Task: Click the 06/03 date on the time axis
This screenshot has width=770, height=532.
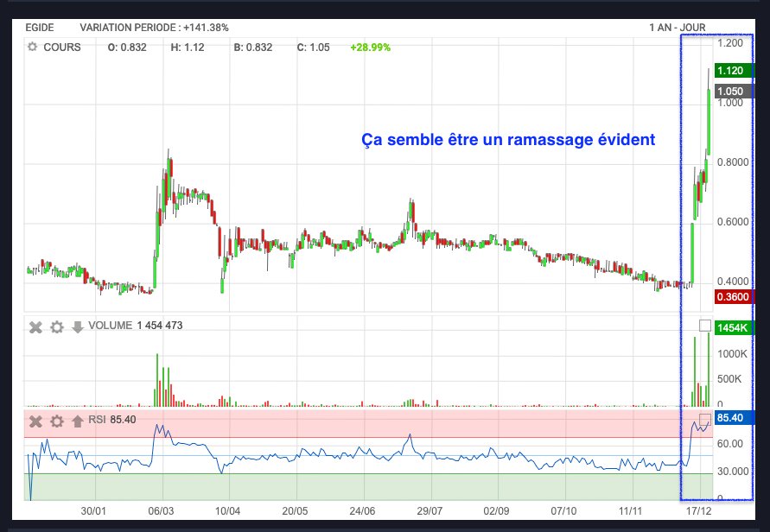Action: click(x=162, y=510)
